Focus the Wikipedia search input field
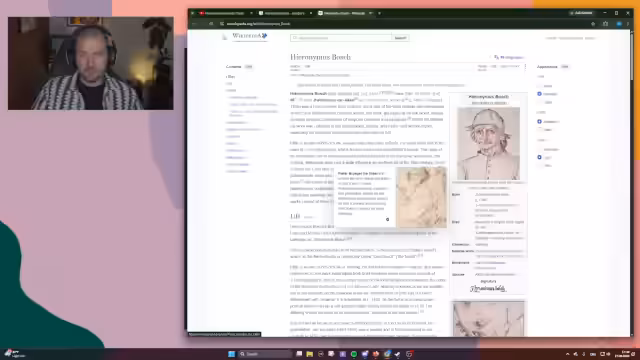The image size is (640, 360). pyautogui.click(x=341, y=38)
